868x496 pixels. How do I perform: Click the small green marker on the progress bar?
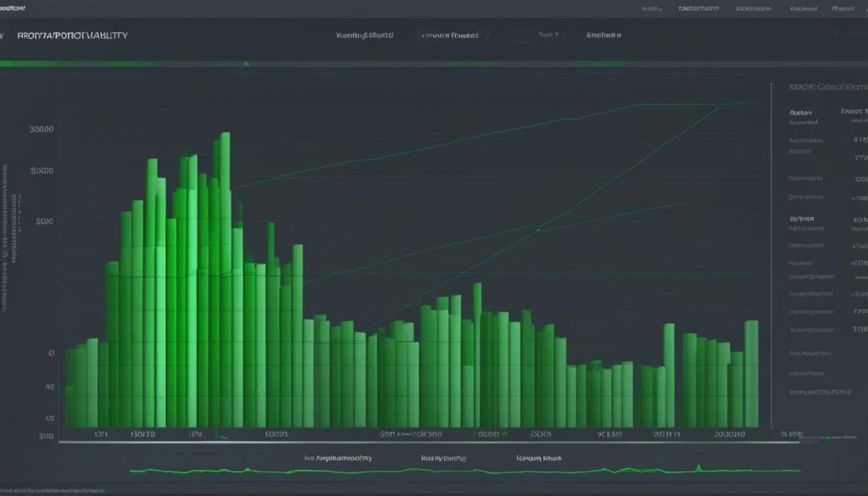pyautogui.click(x=246, y=64)
